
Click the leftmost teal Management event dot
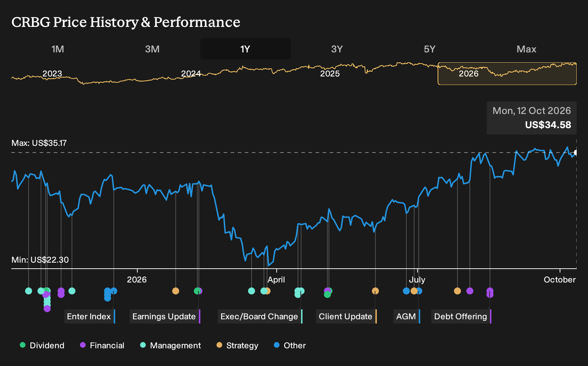click(29, 291)
